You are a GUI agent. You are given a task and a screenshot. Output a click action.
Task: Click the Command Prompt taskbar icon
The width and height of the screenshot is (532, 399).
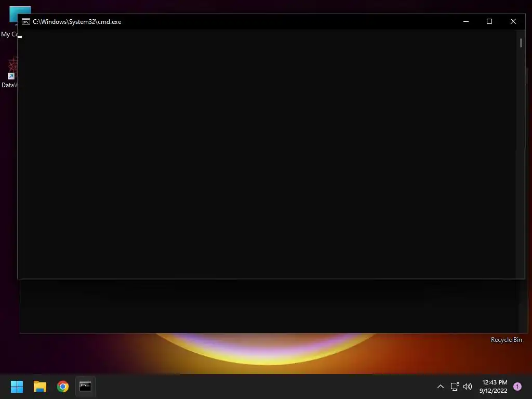click(x=86, y=387)
